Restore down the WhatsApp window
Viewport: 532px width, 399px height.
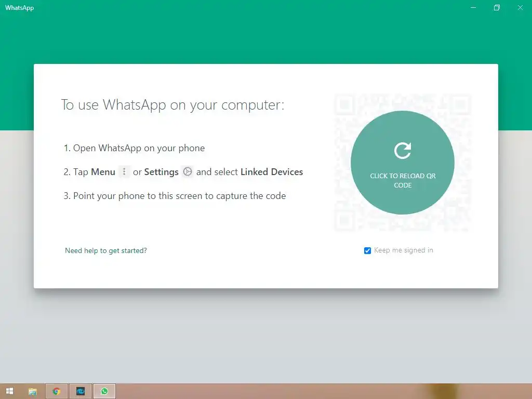point(497,7)
